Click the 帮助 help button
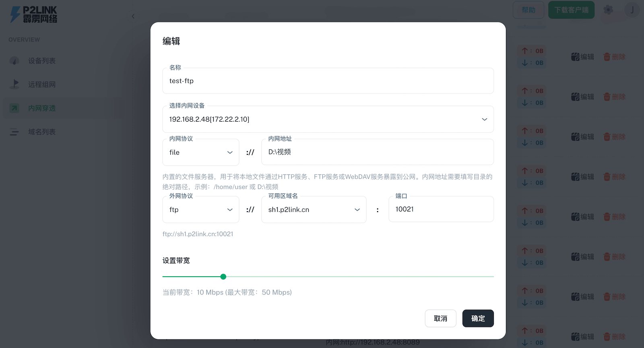 tap(528, 10)
